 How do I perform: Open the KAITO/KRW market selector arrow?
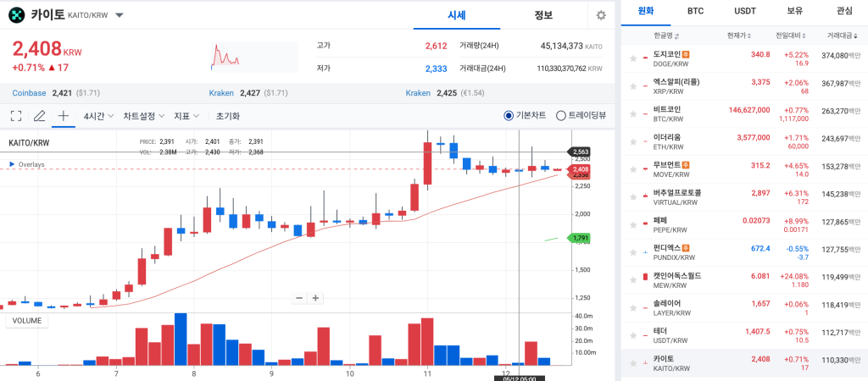[x=119, y=15]
